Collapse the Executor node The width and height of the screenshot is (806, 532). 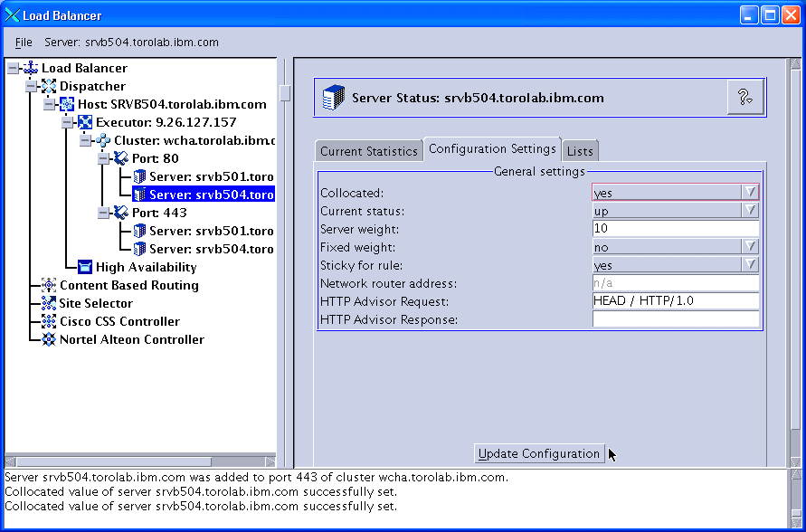point(67,122)
